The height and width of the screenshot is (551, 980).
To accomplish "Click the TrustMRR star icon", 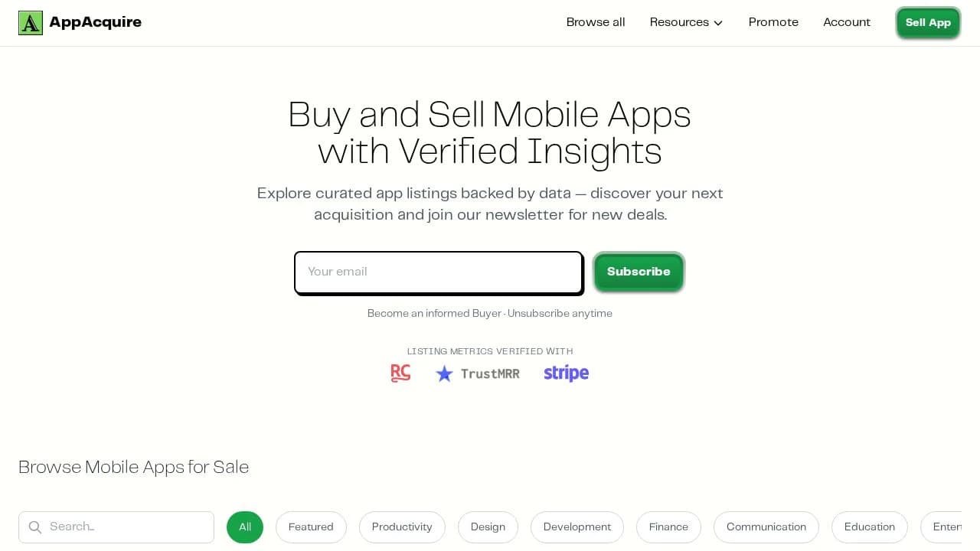I will 445,373.
